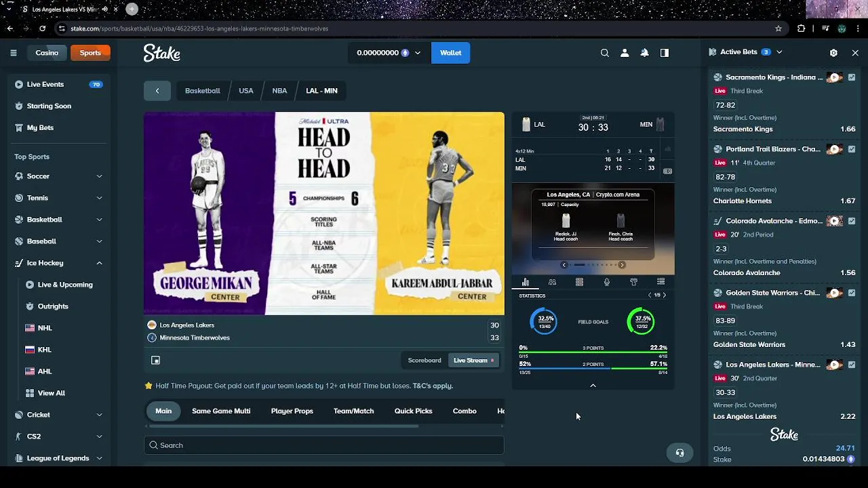The width and height of the screenshot is (868, 488).
Task: Open the site search magnifier icon
Action: click(605, 53)
